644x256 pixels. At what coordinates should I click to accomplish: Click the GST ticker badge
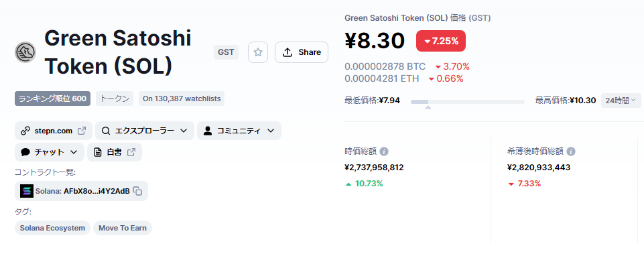tap(226, 52)
